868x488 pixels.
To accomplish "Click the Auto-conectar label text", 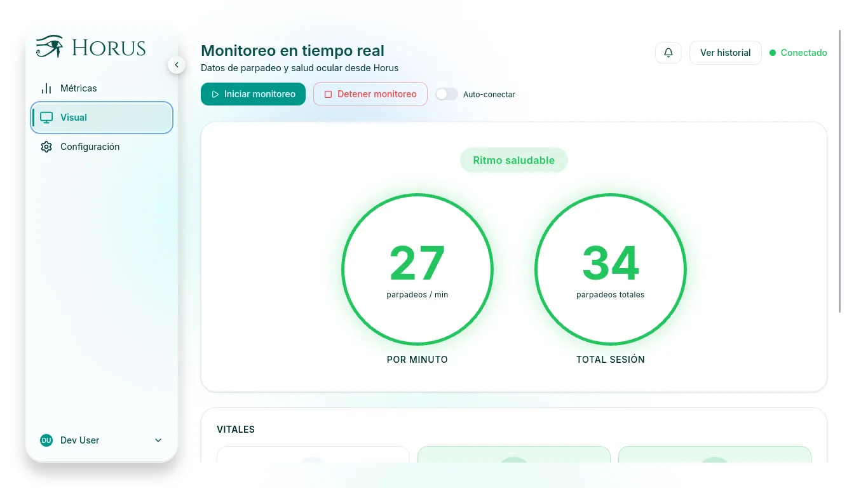I will [489, 95].
